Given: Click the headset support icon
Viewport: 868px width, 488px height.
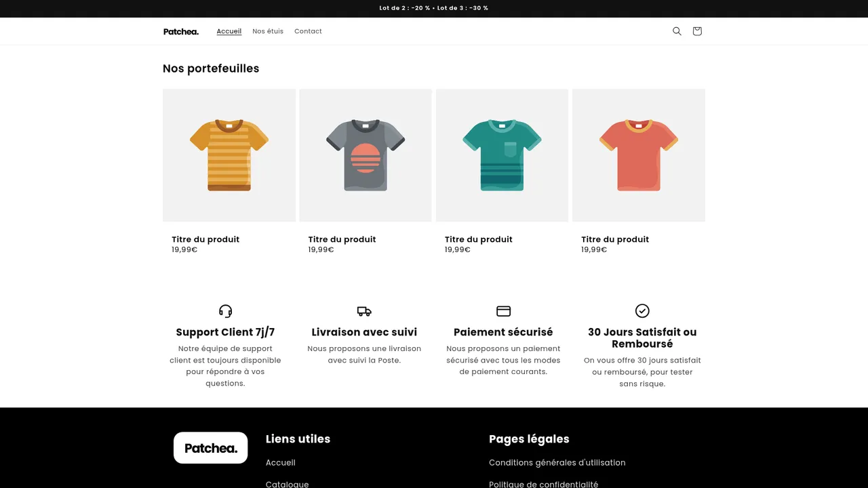Looking at the screenshot, I should point(226,311).
